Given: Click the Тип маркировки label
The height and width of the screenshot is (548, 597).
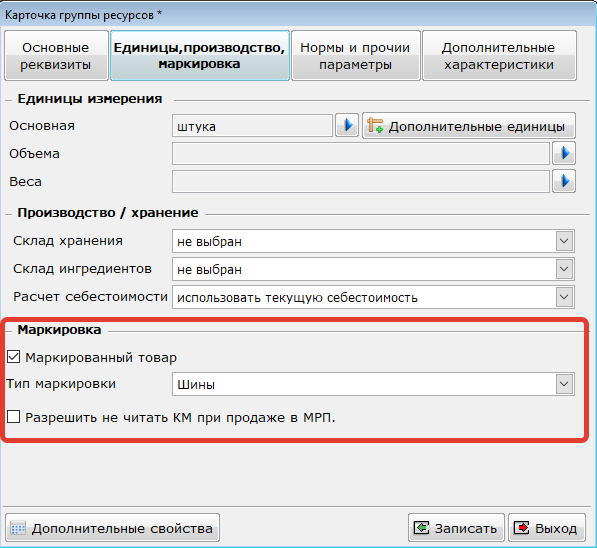Looking at the screenshot, I should (61, 384).
